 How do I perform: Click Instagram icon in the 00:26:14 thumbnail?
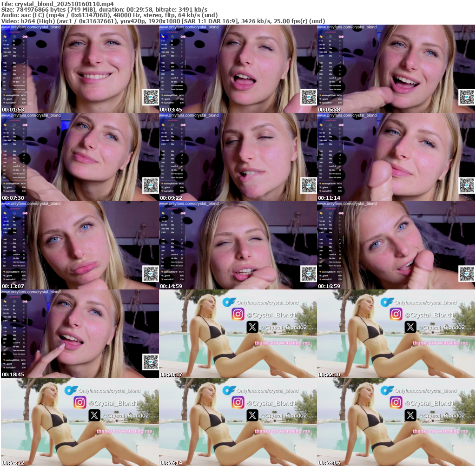(x=238, y=403)
